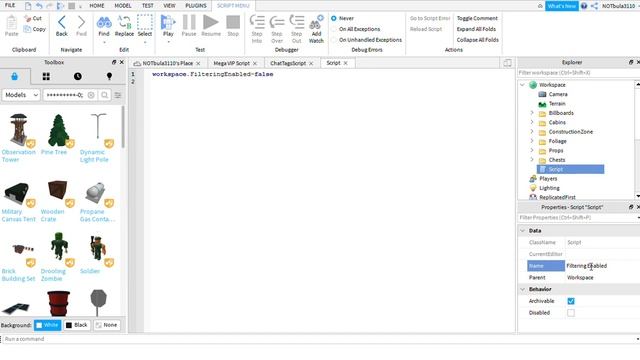Click the Toolbox search magnifier icon
The image size is (640, 360).
coord(104,95)
